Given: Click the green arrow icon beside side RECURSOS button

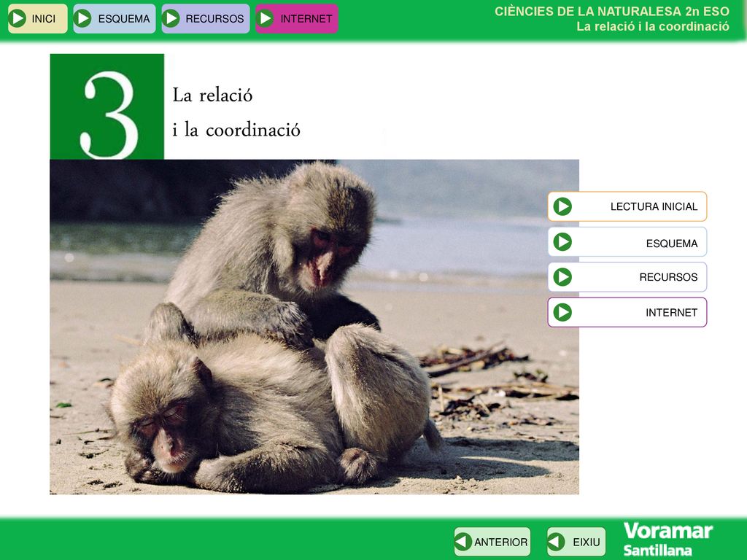Looking at the screenshot, I should (562, 277).
